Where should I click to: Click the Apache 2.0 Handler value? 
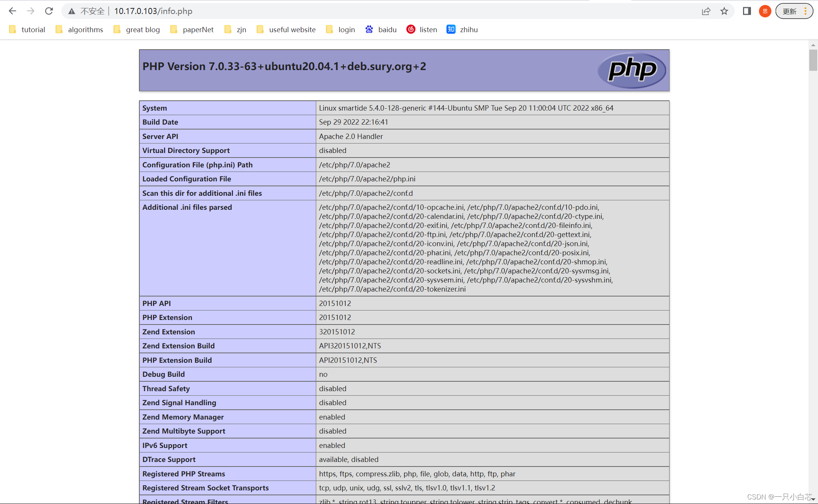(x=351, y=137)
